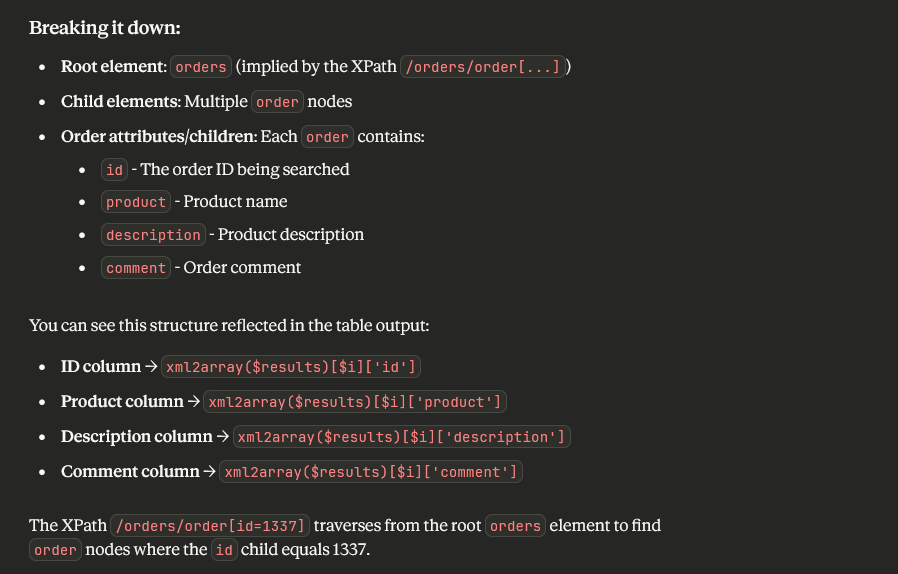
Task: Click the xml2array code snippet ending in ['id']
Action: pos(290,367)
